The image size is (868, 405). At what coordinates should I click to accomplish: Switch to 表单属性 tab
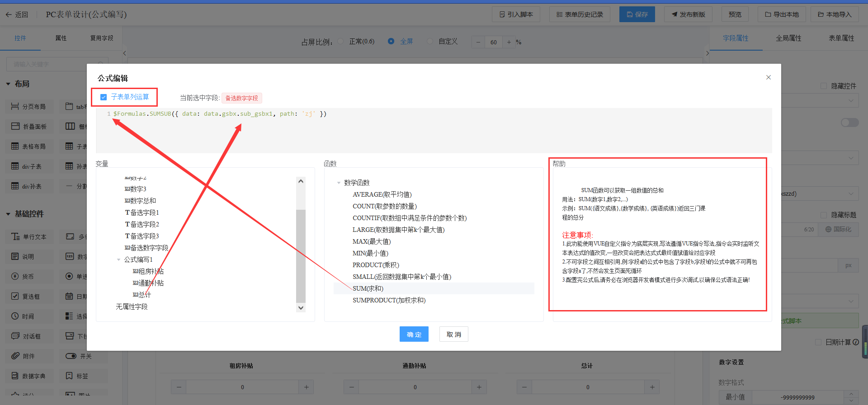click(841, 38)
